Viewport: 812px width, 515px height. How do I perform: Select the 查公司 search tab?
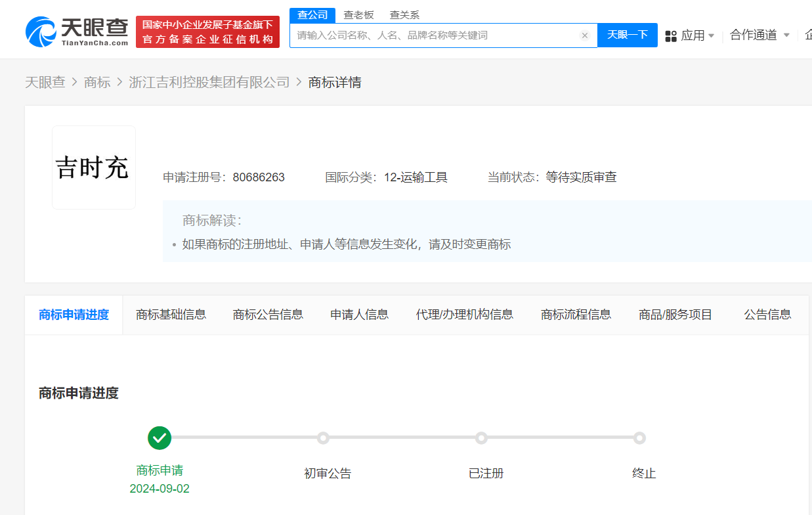pyautogui.click(x=312, y=15)
